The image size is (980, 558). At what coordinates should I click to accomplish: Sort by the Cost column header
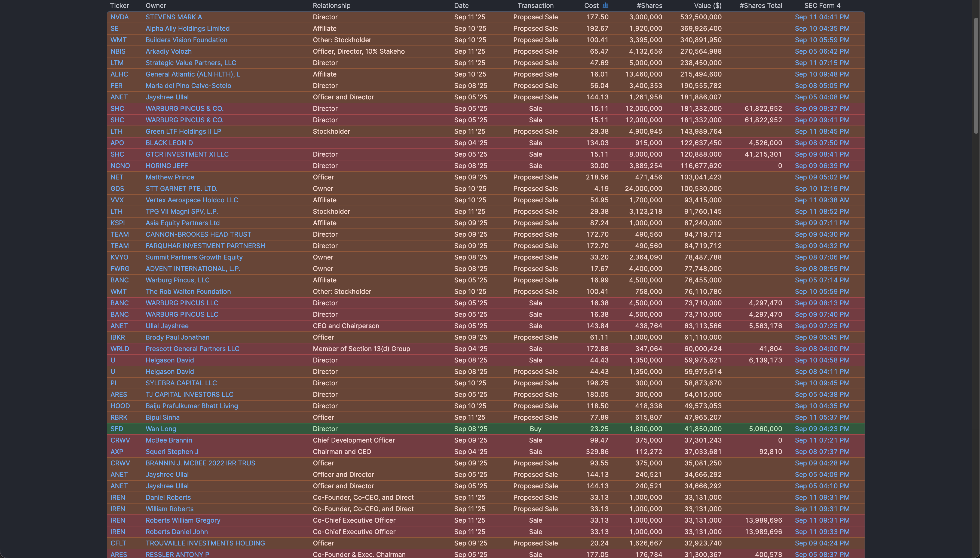(591, 6)
